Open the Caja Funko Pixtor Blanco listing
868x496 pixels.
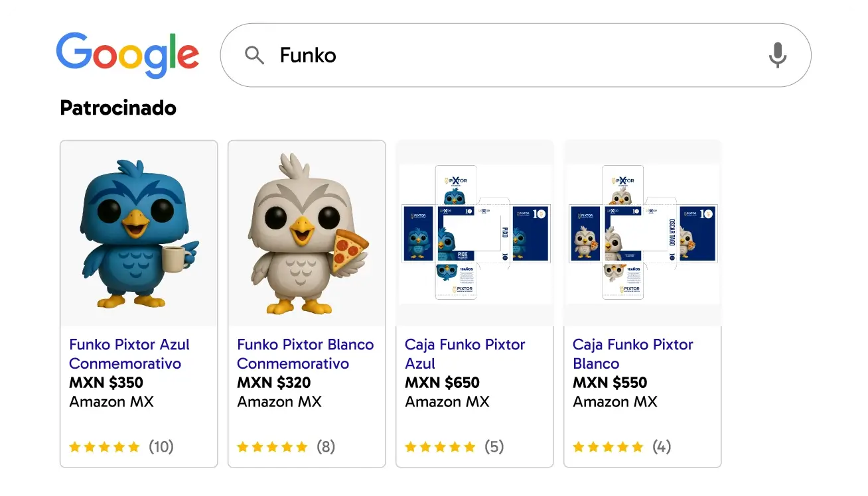[x=632, y=354]
